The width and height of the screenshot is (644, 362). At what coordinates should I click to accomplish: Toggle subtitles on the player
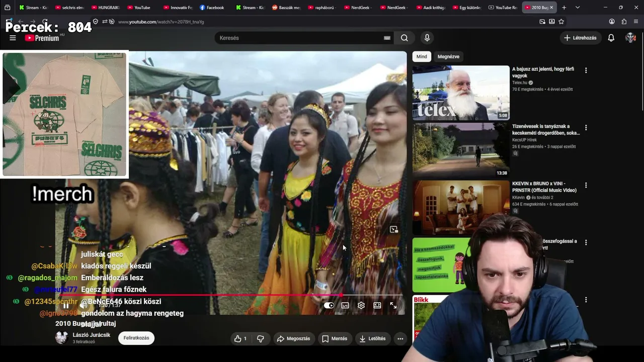(x=345, y=305)
